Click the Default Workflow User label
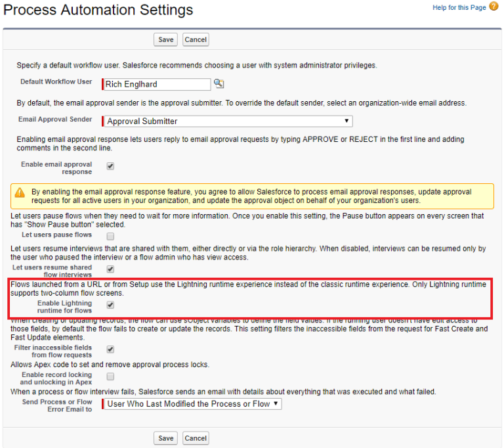Viewport: 504px width, 448px height. point(56,81)
